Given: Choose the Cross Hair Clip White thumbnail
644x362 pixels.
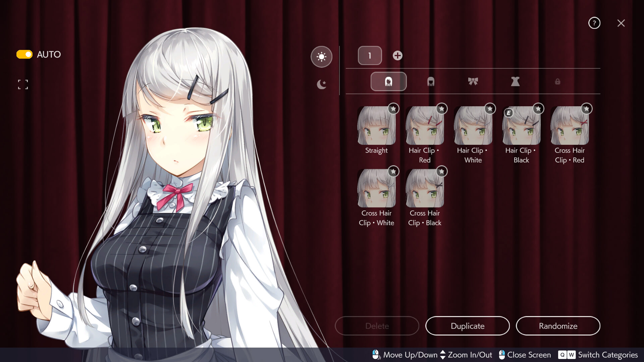Looking at the screenshot, I should [x=376, y=189].
